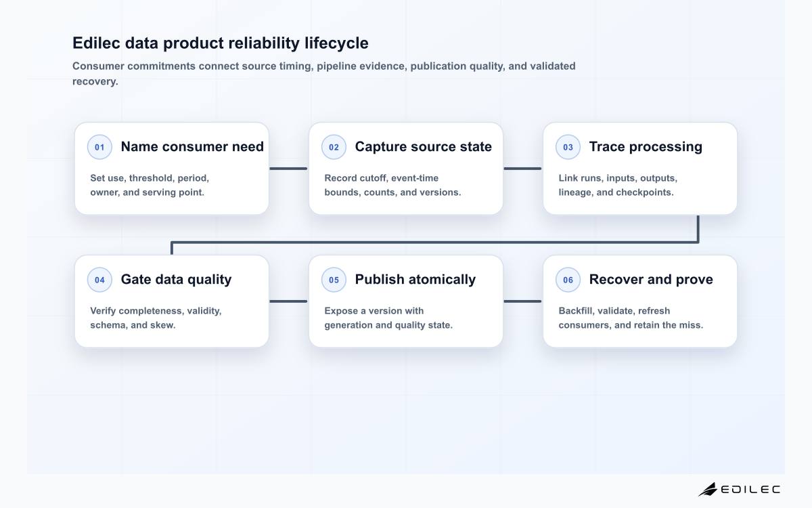This screenshot has width=812, height=508.
Task: Click the subtitle beginning 'Consumer commitments connect'
Action: (x=324, y=74)
